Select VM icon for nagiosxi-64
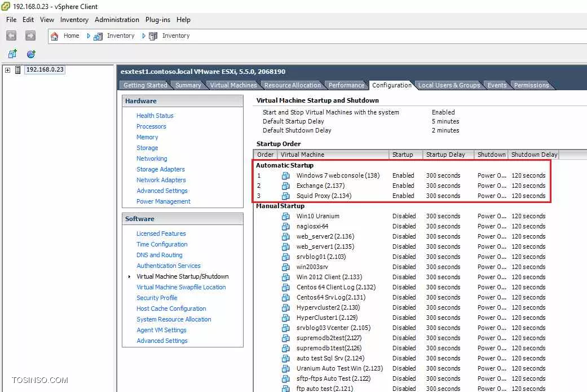This screenshot has height=392, width=587. [x=286, y=226]
